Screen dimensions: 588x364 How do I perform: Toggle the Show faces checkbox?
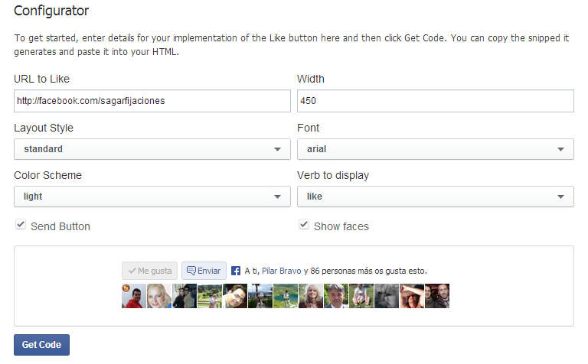click(304, 225)
